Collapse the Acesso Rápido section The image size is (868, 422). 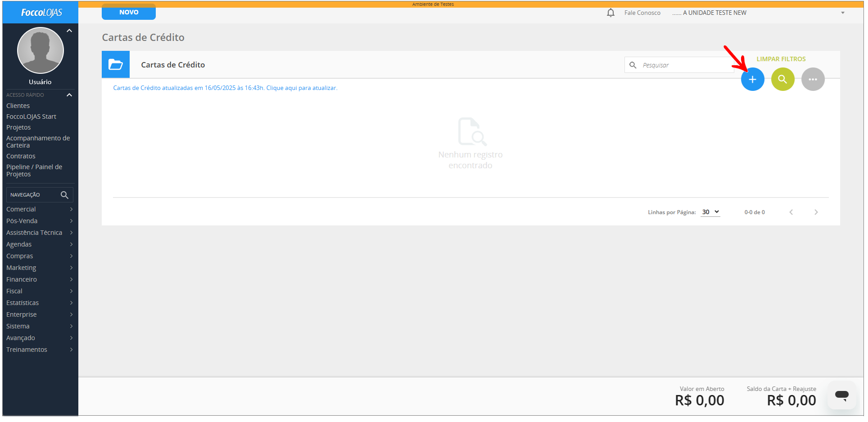click(69, 95)
